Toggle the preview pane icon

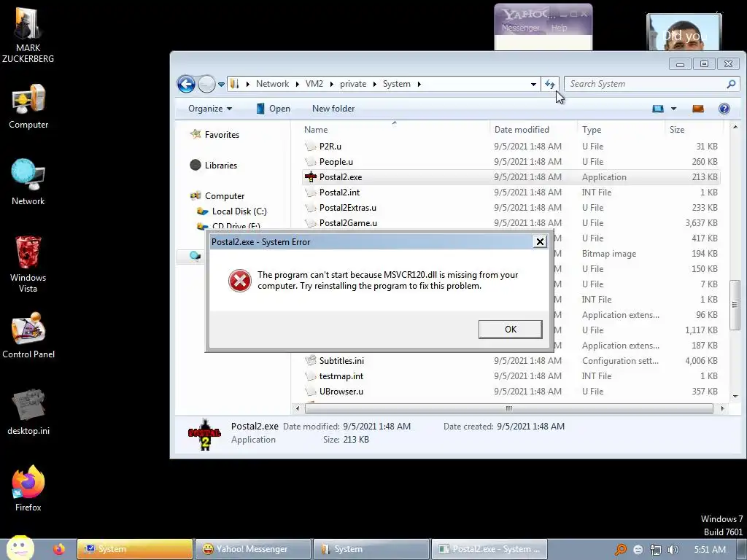pyautogui.click(x=698, y=109)
